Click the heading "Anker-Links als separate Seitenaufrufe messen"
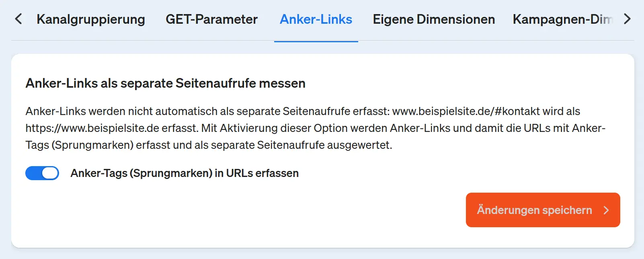This screenshot has height=259, width=644. 165,83
